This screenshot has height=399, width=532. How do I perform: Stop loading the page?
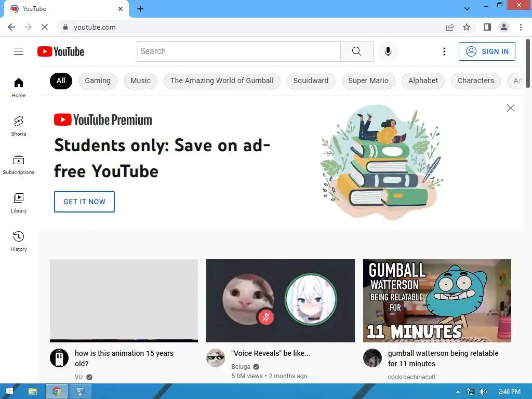click(x=45, y=27)
